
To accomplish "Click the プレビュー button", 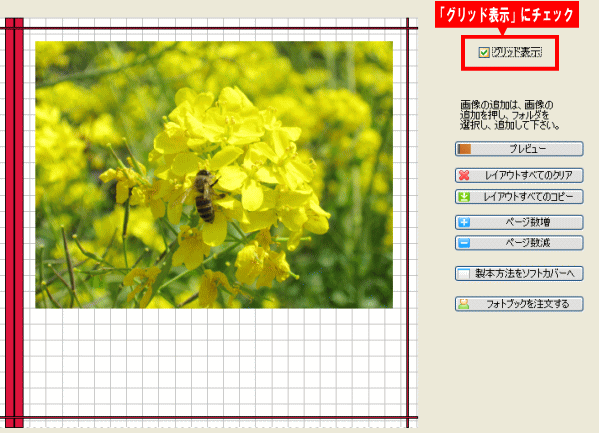I will tap(519, 149).
